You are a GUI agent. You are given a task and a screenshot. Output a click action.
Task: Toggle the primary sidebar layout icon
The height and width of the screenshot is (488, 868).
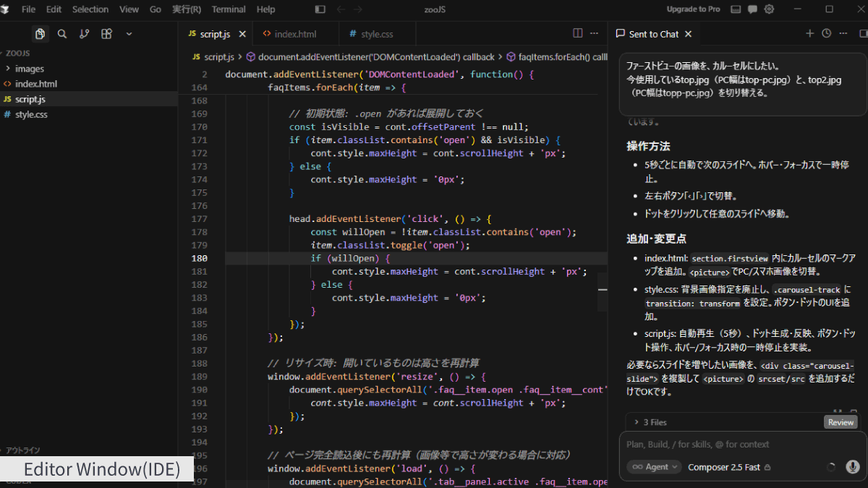(320, 9)
